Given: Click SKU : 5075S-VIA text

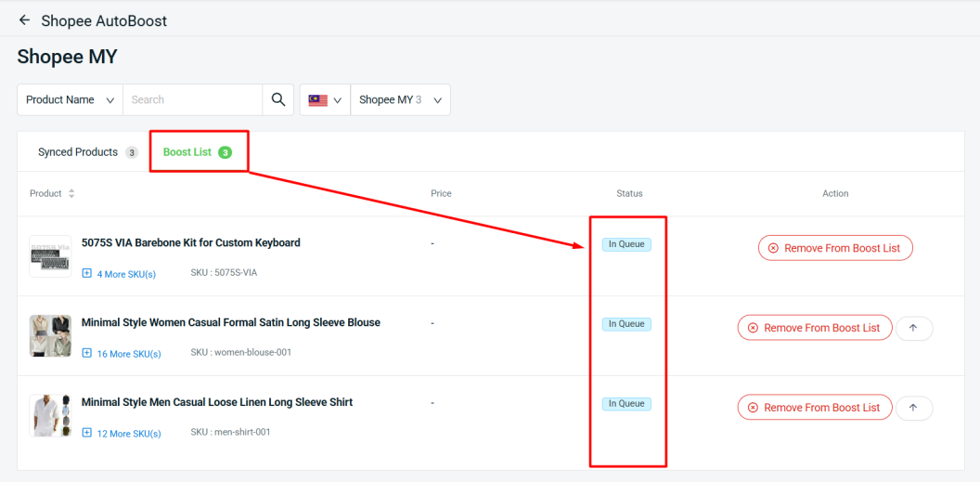Looking at the screenshot, I should click(224, 272).
